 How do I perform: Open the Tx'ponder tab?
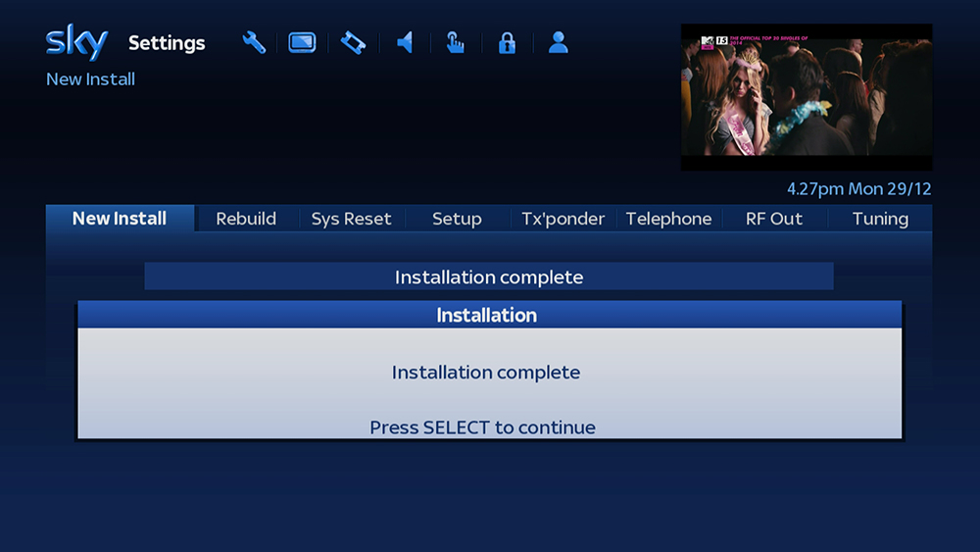(x=563, y=219)
